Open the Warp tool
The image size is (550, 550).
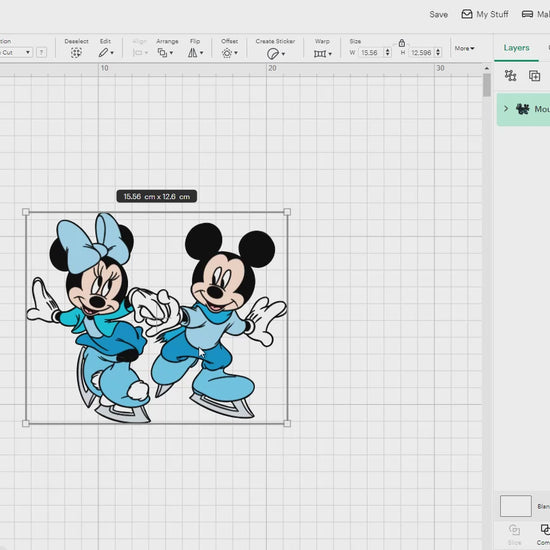coord(323,54)
